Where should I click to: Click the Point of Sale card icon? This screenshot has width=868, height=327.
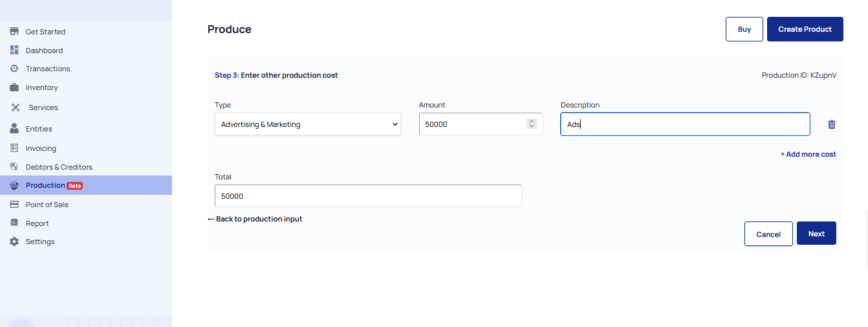coord(14,205)
